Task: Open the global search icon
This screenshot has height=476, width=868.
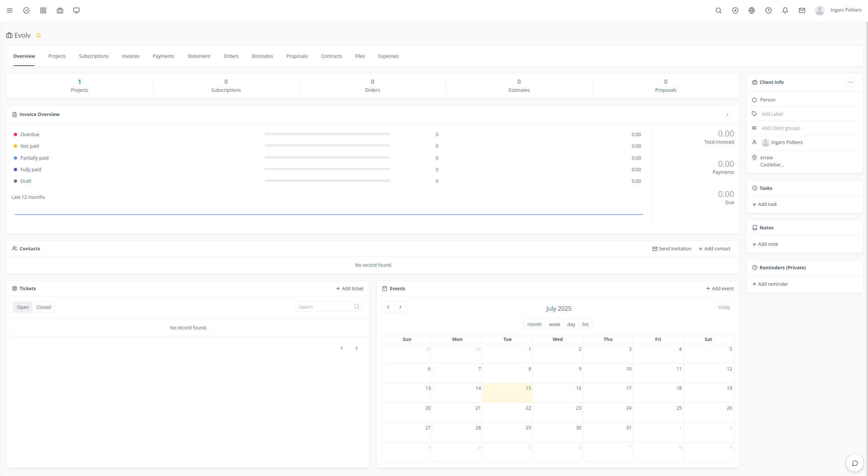Action: pyautogui.click(x=718, y=10)
